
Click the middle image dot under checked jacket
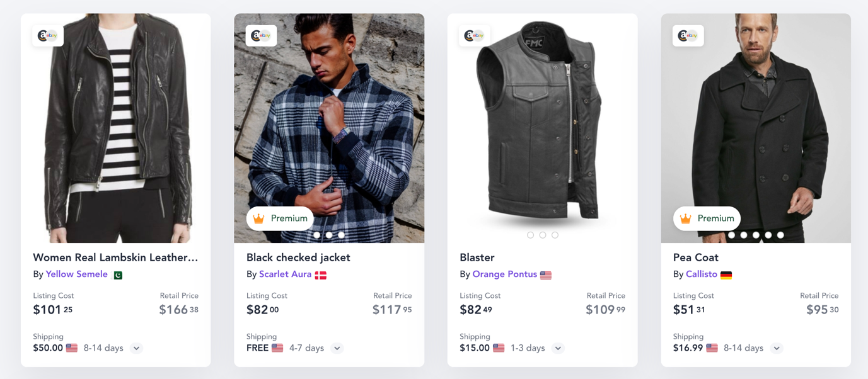[x=328, y=235]
